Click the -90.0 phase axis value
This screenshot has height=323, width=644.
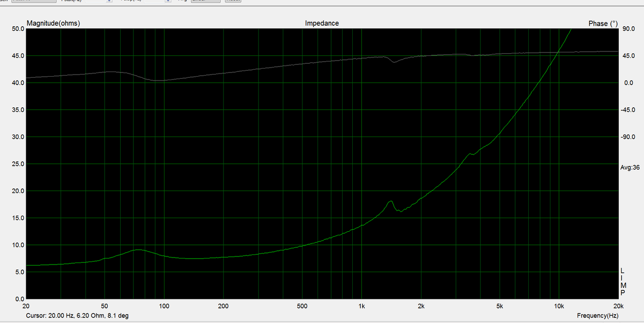pyautogui.click(x=629, y=137)
